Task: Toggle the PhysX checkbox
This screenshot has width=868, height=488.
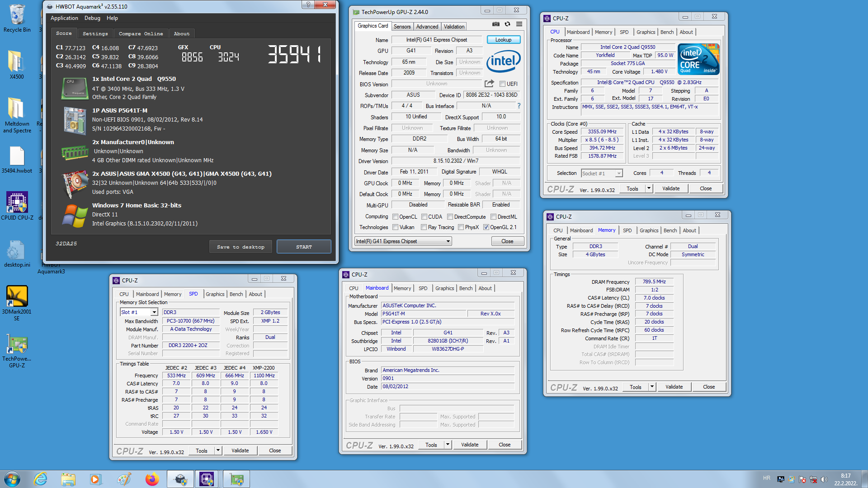Action: [x=461, y=227]
